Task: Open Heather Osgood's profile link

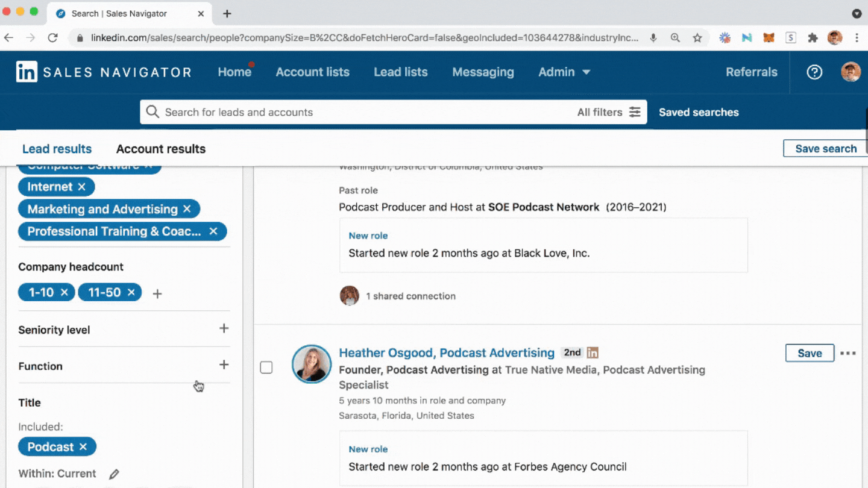Action: click(446, 353)
